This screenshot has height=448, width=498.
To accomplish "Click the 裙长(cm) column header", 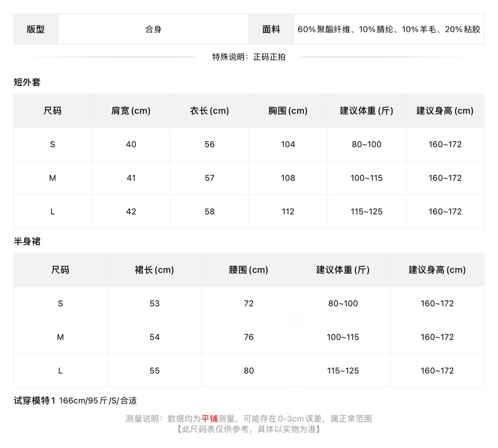I will [154, 270].
